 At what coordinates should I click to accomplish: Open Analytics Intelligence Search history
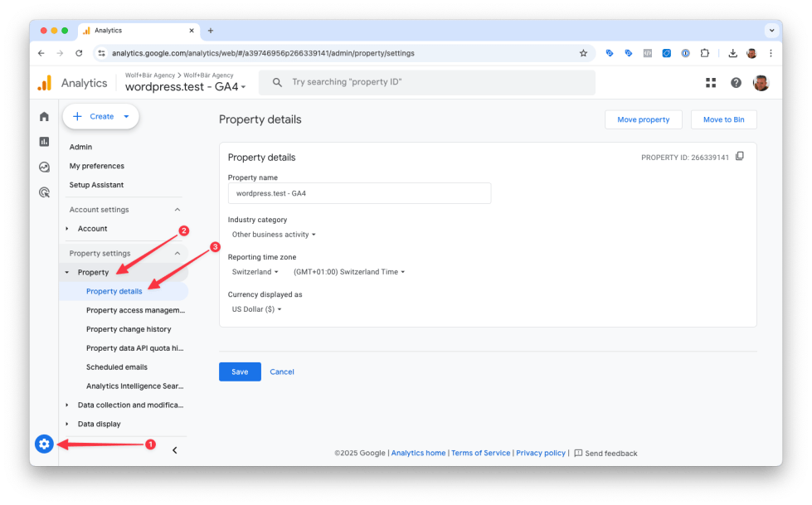pos(134,386)
